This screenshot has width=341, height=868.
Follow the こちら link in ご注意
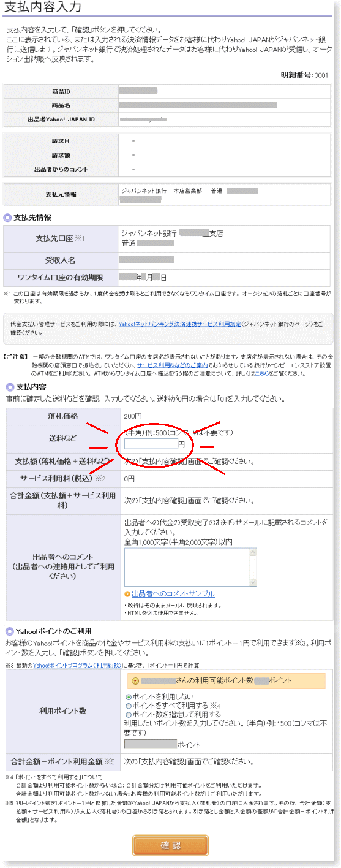(263, 372)
